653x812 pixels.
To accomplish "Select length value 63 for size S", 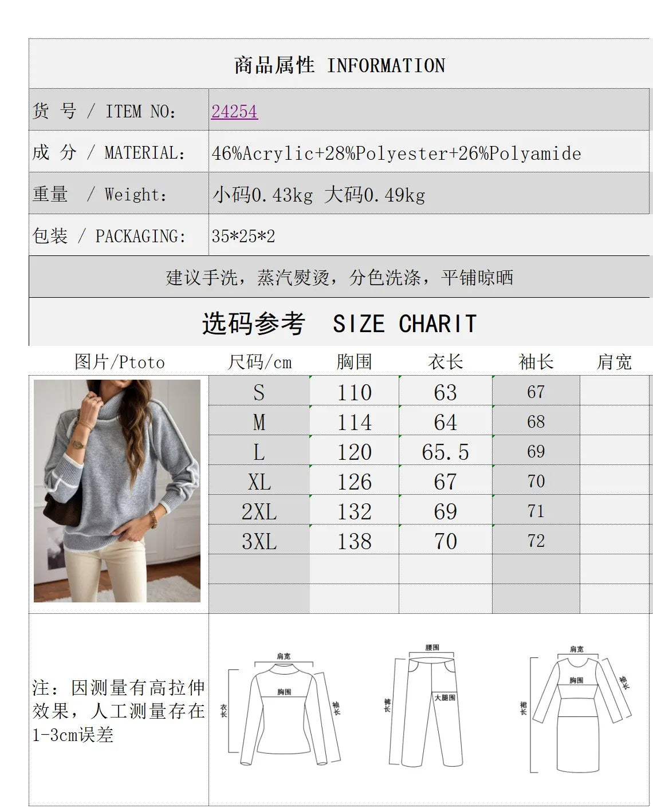I will point(446,392).
